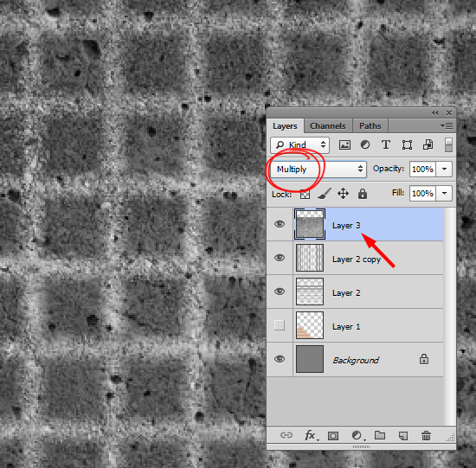Select Background layer thumbnail
476x468 pixels.
[310, 359]
